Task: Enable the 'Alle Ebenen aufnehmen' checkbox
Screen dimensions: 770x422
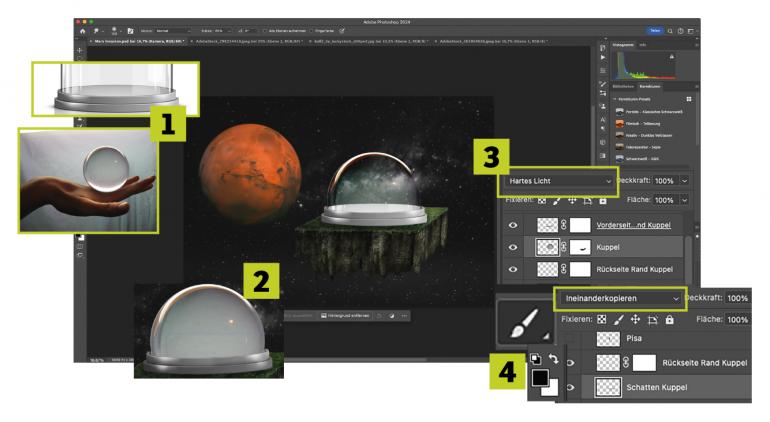Action: 265,31
